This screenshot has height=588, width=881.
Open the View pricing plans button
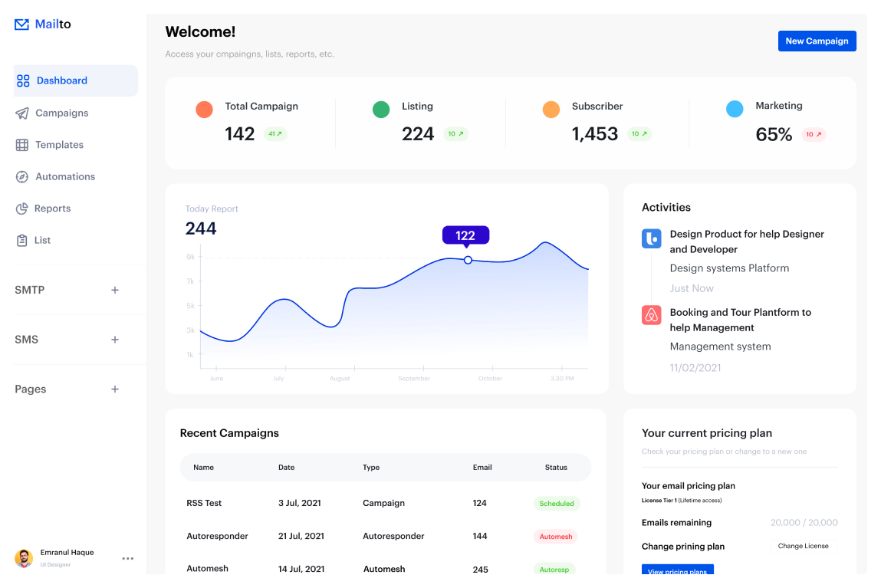point(677,571)
